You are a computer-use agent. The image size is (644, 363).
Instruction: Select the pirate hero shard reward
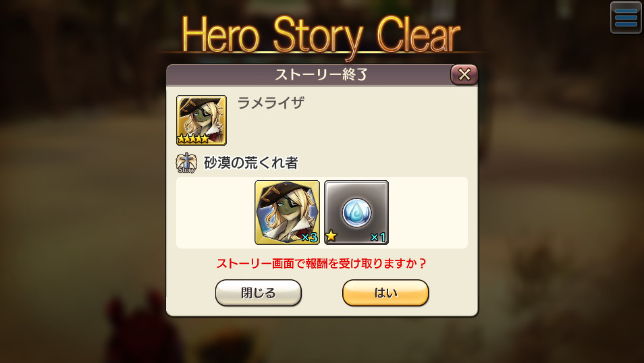tap(287, 213)
